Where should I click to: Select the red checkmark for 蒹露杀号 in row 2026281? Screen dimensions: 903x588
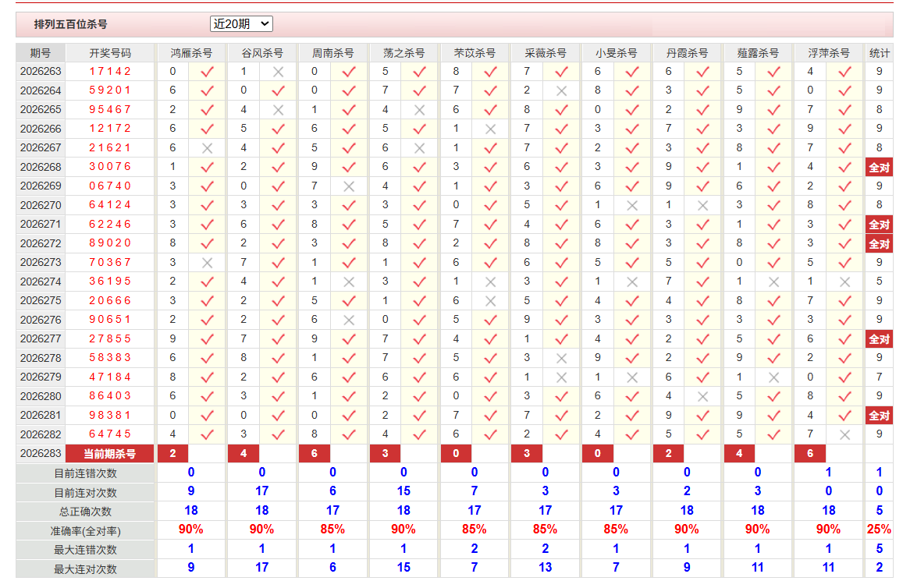774,416
